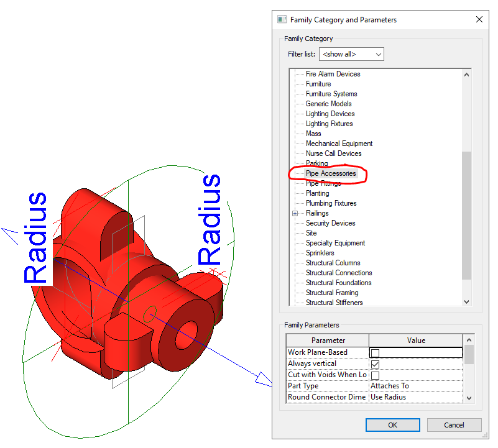Screen dimensions: 498x448
Task: Toggle Cut with Voids When Loaded checkbox
Action: click(375, 375)
